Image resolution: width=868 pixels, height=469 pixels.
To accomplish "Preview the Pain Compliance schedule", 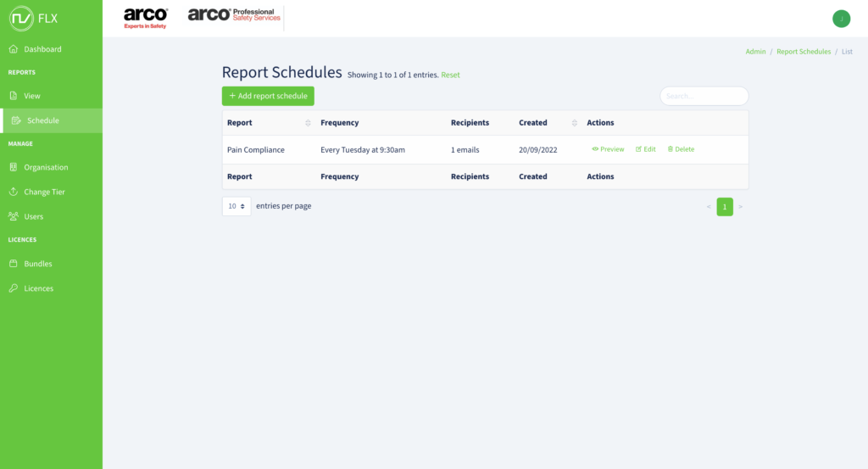I will point(608,149).
